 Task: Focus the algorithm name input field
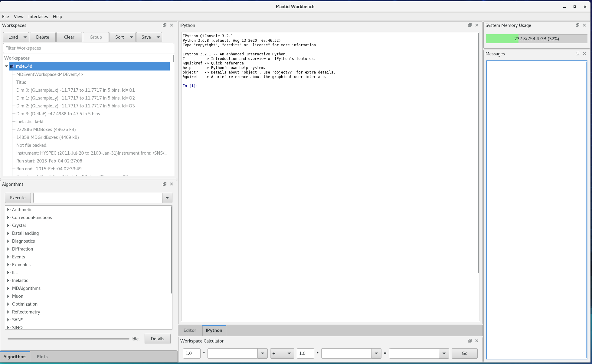tap(98, 198)
